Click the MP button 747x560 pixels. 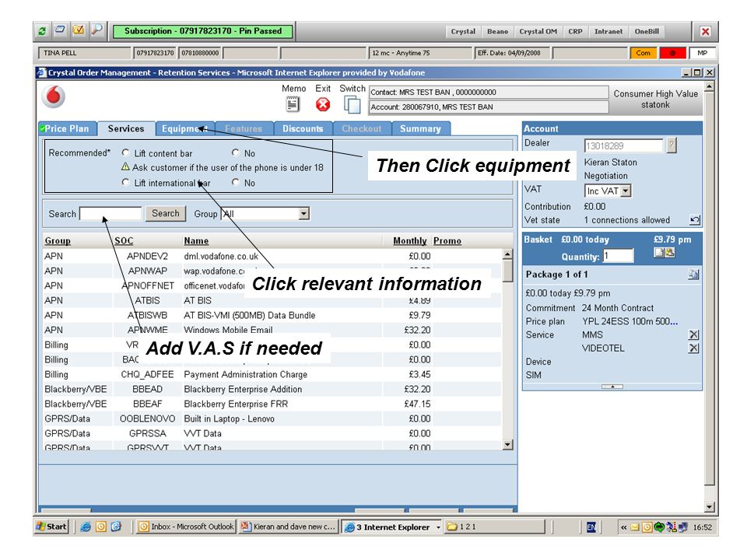click(702, 53)
